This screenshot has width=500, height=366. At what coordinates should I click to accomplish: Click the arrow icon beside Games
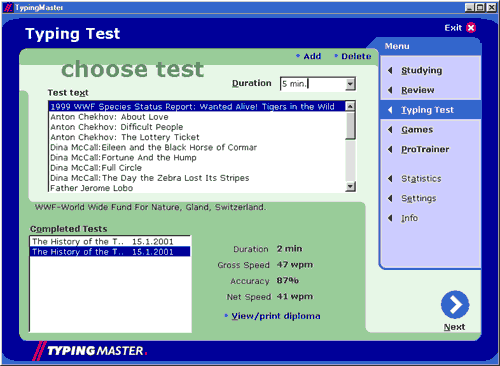[390, 129]
